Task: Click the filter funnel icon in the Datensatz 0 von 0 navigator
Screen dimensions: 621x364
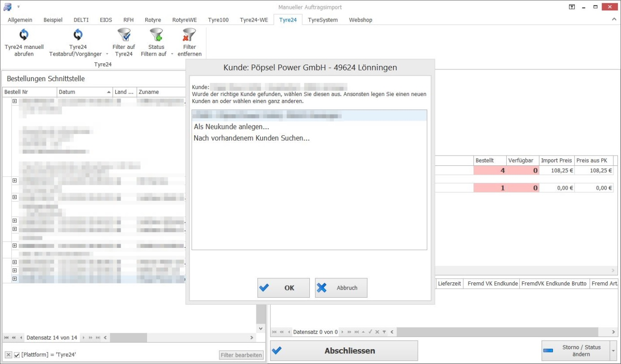Action: [x=384, y=332]
